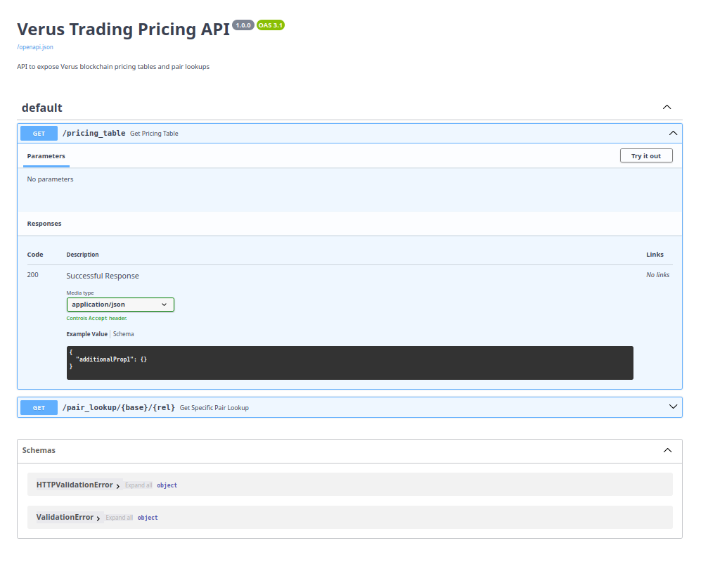This screenshot has width=708, height=588.
Task: Click the OAS 3.1 badge
Action: coord(269,25)
